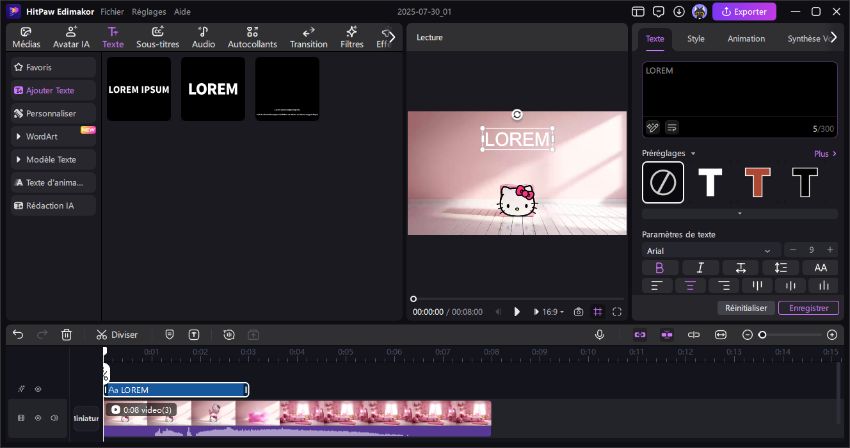Image resolution: width=850 pixels, height=448 pixels.
Task: Zoom in the timeline with plus icon
Action: pyautogui.click(x=832, y=335)
